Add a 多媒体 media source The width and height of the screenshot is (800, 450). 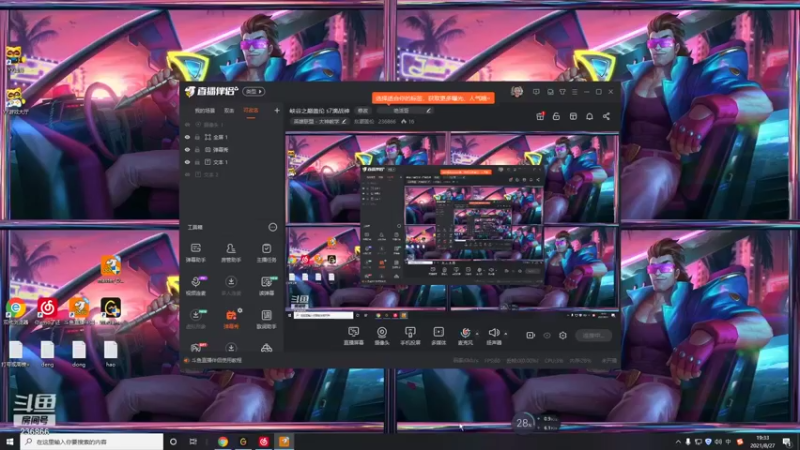click(x=438, y=336)
